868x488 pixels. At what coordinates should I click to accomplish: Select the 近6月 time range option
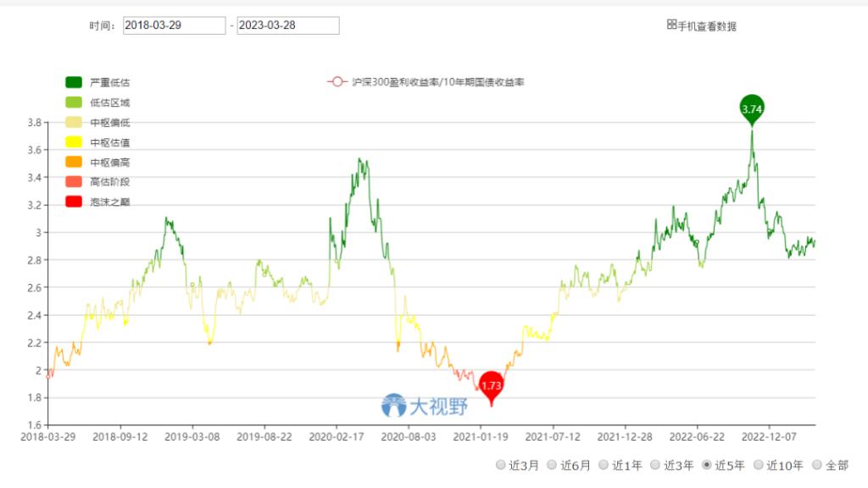552,465
